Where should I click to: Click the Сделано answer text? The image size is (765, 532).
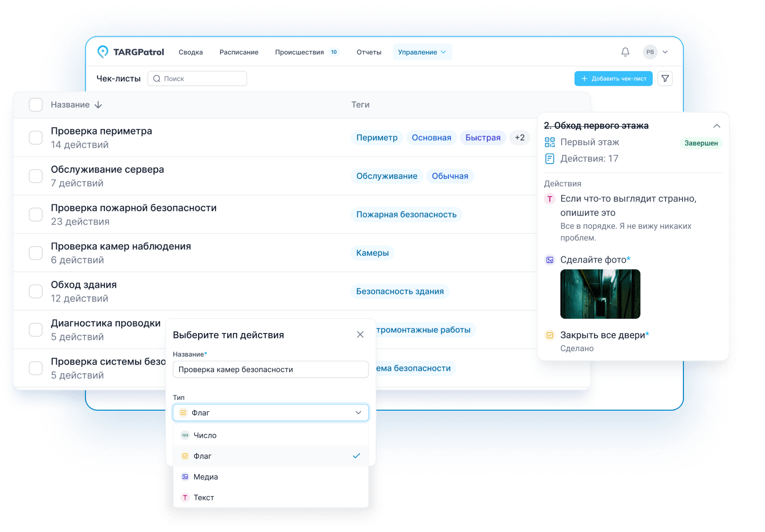click(577, 349)
